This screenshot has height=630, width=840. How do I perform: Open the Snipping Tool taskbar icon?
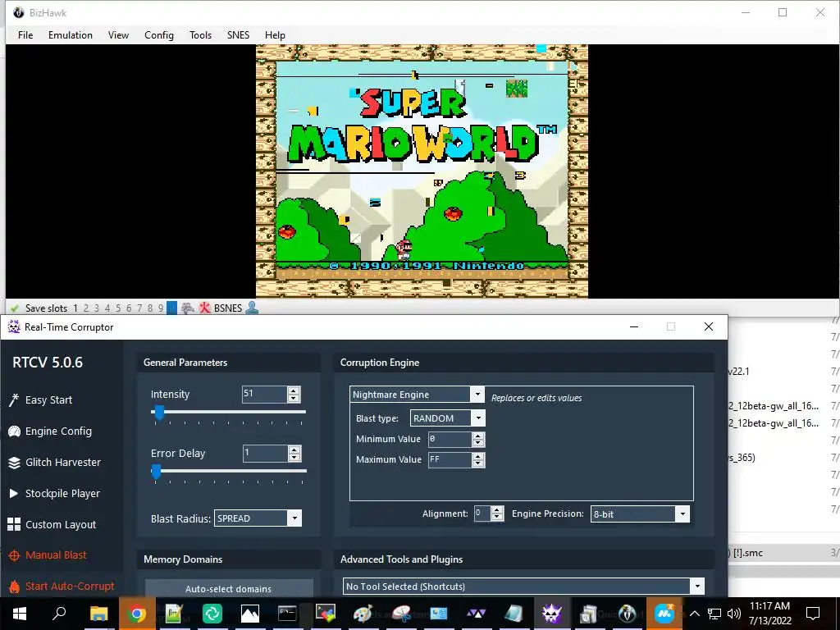click(x=400, y=613)
